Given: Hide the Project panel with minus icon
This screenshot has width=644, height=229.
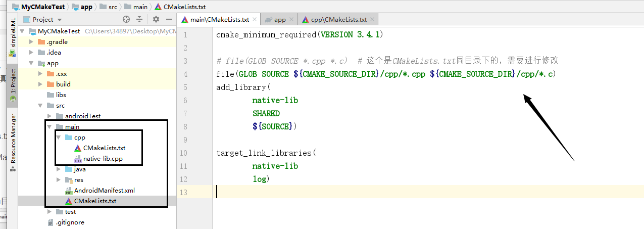Looking at the screenshot, I should 169,20.
